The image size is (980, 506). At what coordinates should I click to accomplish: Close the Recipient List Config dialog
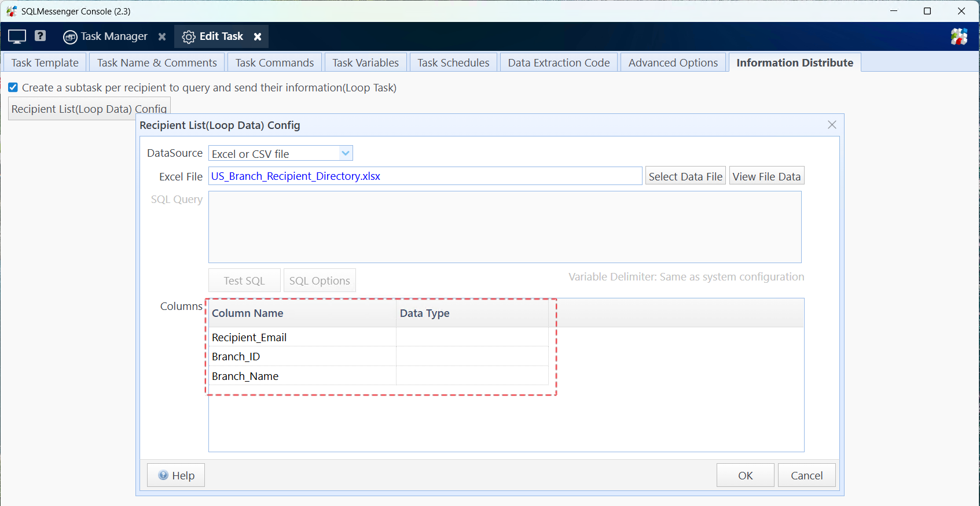(832, 125)
